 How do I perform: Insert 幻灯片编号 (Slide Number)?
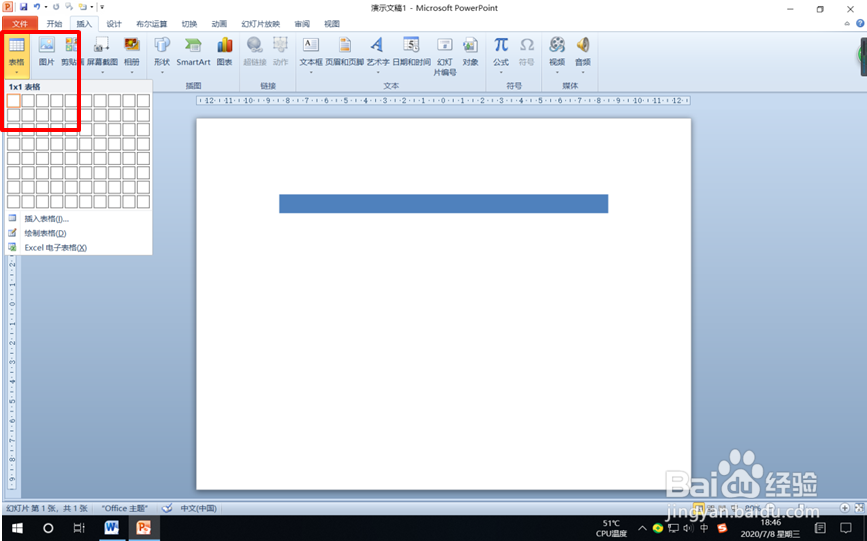[445, 56]
